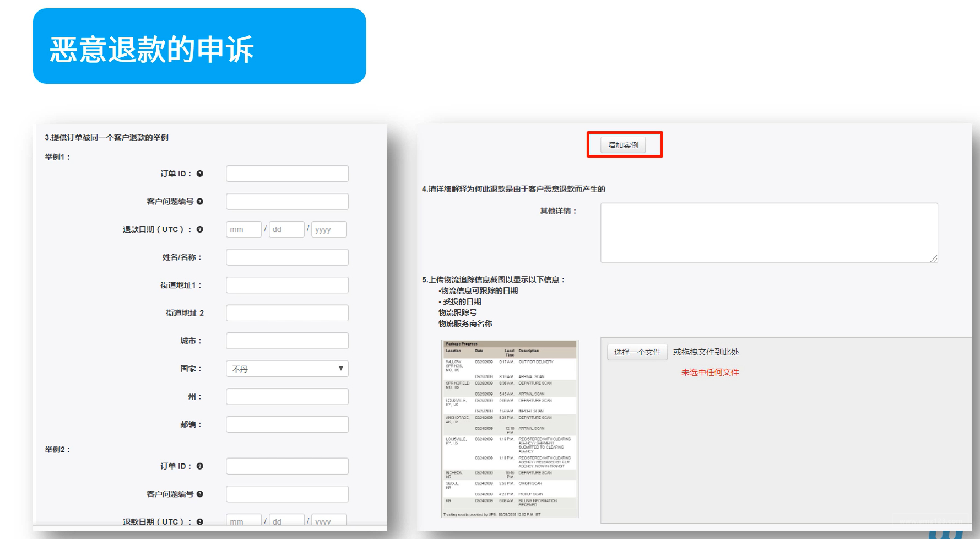Click the 其他详情 text area
The height and width of the screenshot is (539, 980).
point(769,233)
